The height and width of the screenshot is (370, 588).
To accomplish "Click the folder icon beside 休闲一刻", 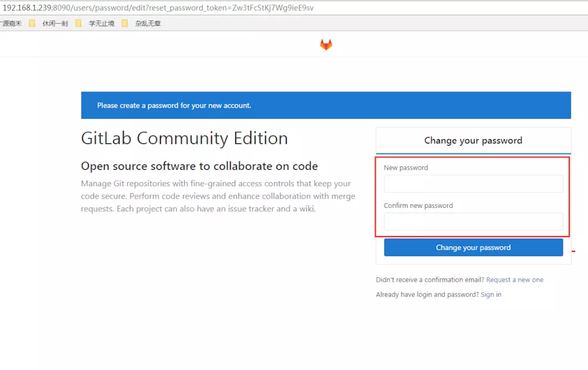I will tap(32, 23).
